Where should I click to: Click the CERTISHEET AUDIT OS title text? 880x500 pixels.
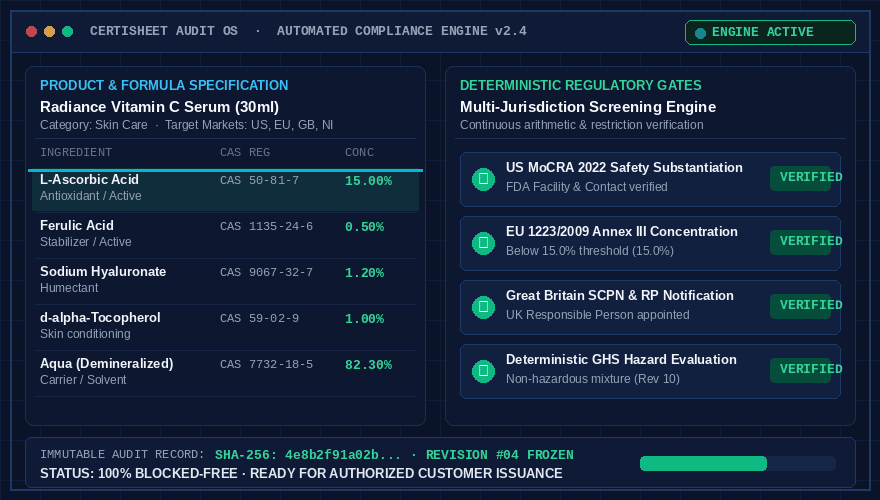tap(164, 31)
